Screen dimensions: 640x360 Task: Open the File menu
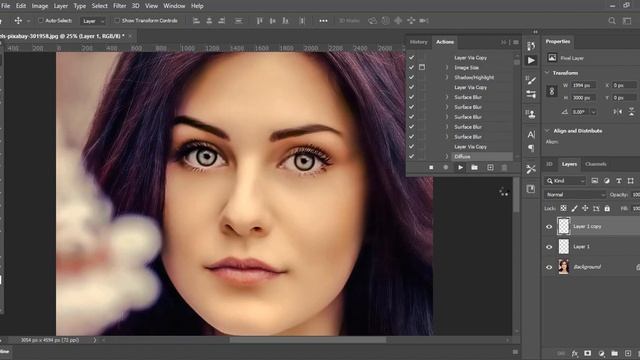point(6,6)
